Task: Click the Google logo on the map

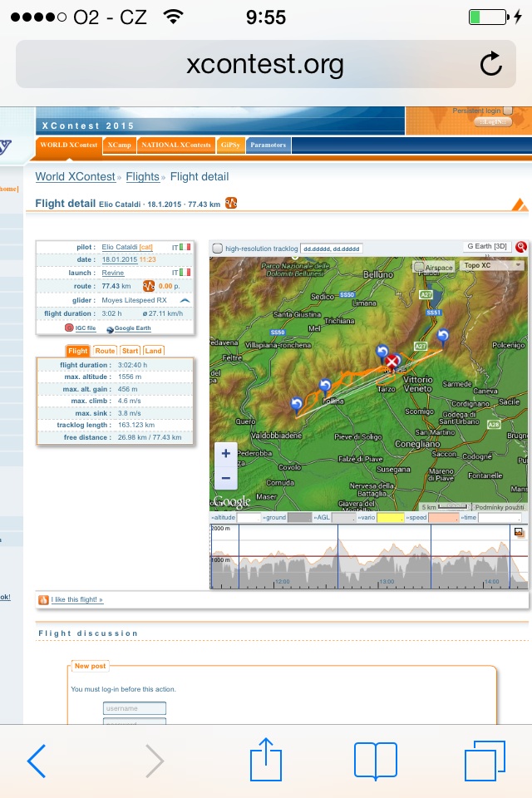Action: [232, 502]
